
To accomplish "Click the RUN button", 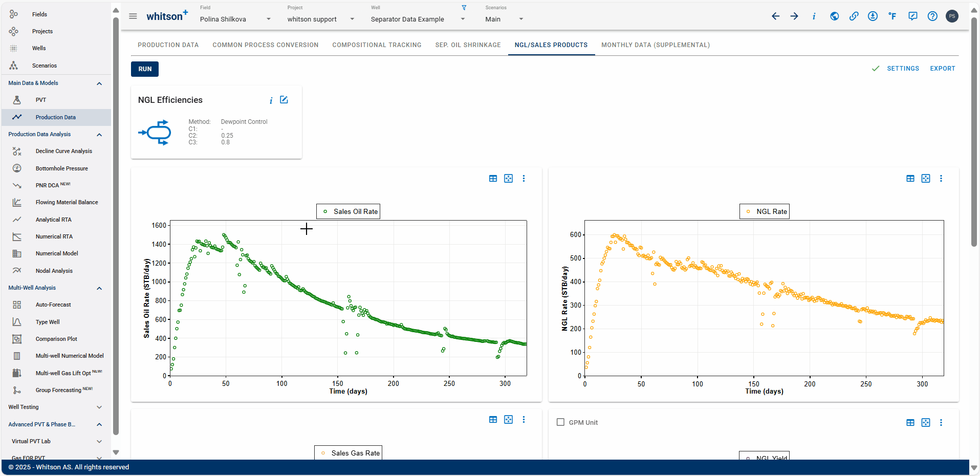I will (x=145, y=69).
